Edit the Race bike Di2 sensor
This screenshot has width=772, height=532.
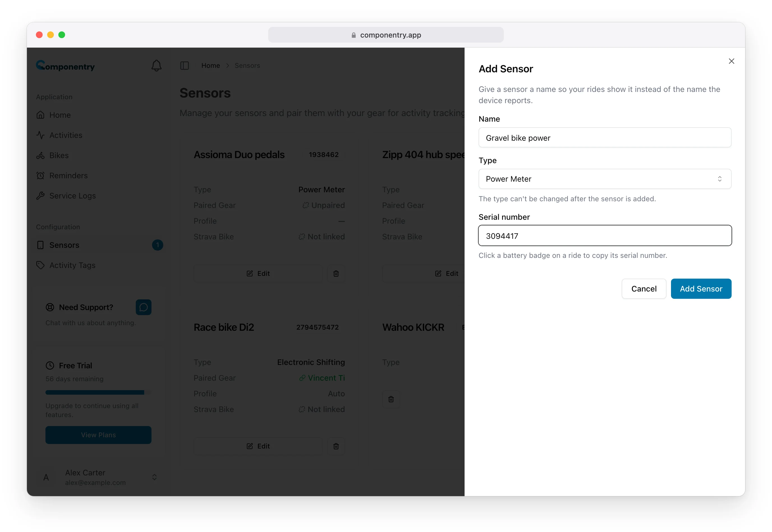click(258, 446)
